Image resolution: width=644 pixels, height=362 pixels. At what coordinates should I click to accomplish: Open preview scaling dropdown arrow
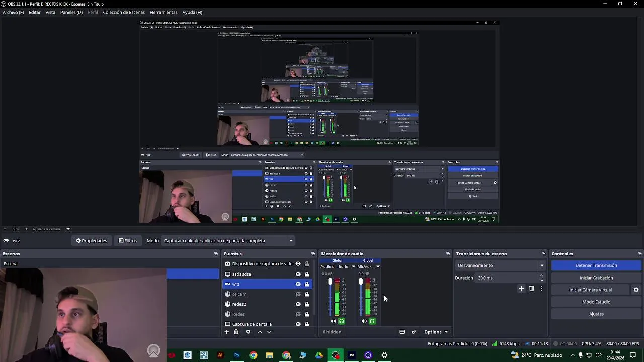coord(68,229)
